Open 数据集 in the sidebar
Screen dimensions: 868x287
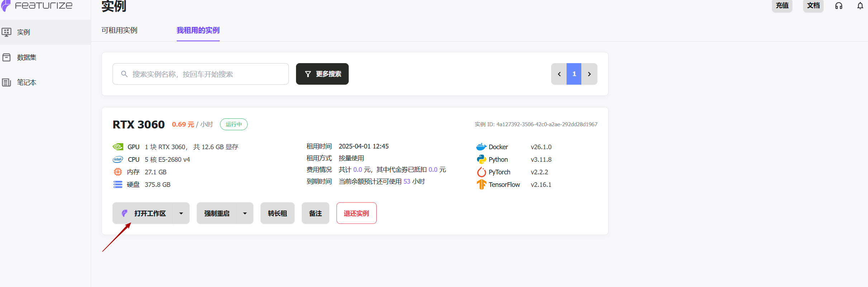coord(27,57)
